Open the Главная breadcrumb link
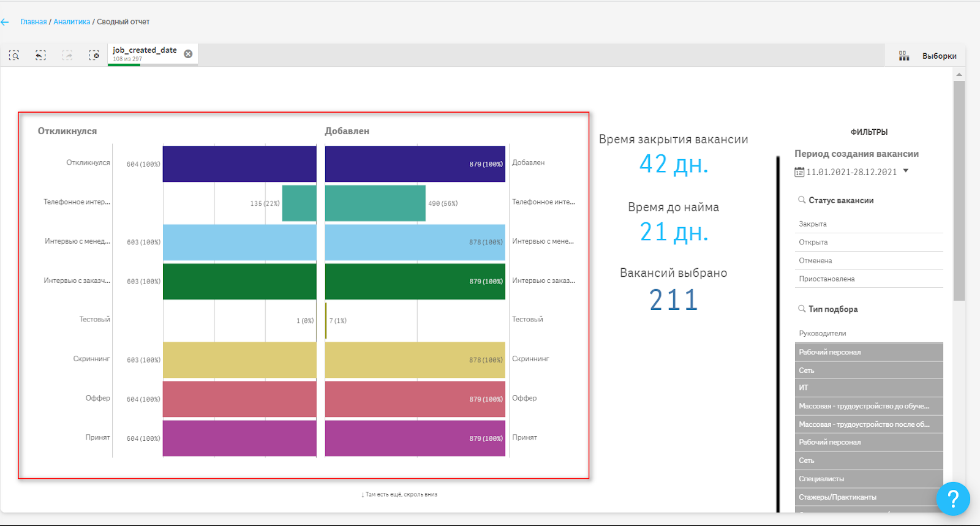 coord(34,21)
